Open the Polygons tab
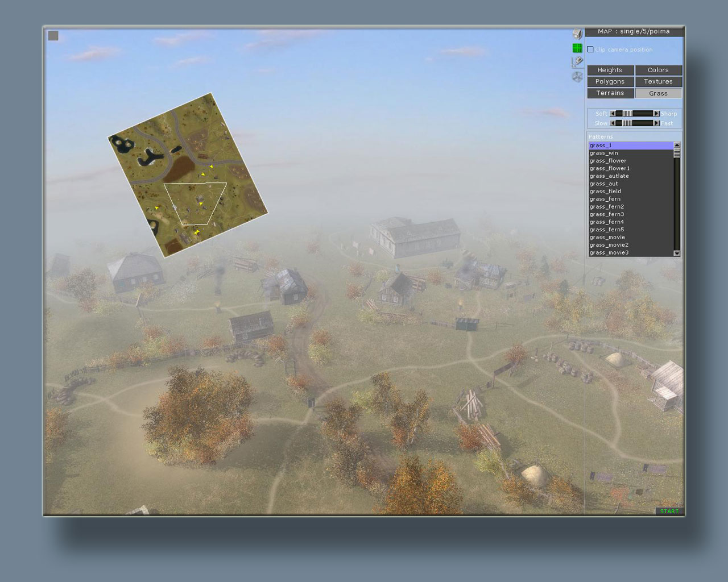Viewport: 728px width, 582px height. (610, 81)
